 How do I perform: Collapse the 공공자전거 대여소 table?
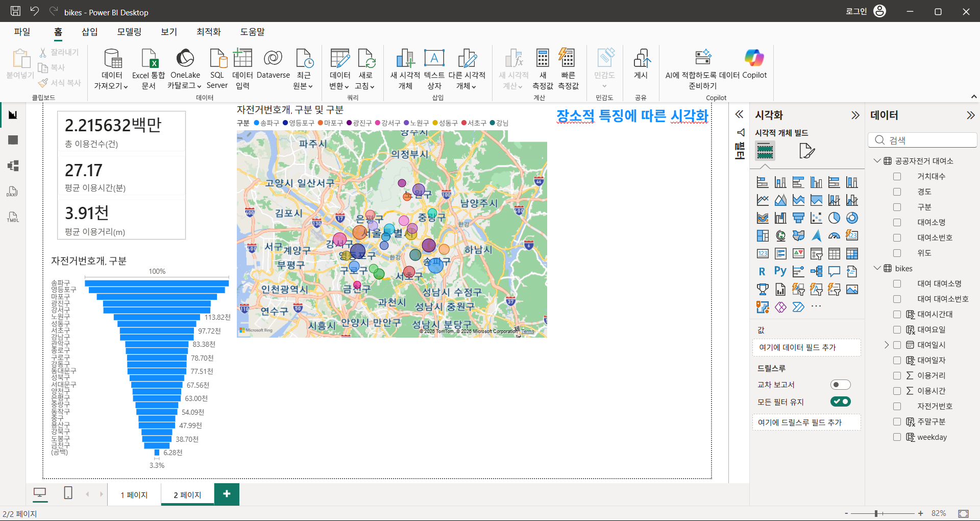click(877, 161)
